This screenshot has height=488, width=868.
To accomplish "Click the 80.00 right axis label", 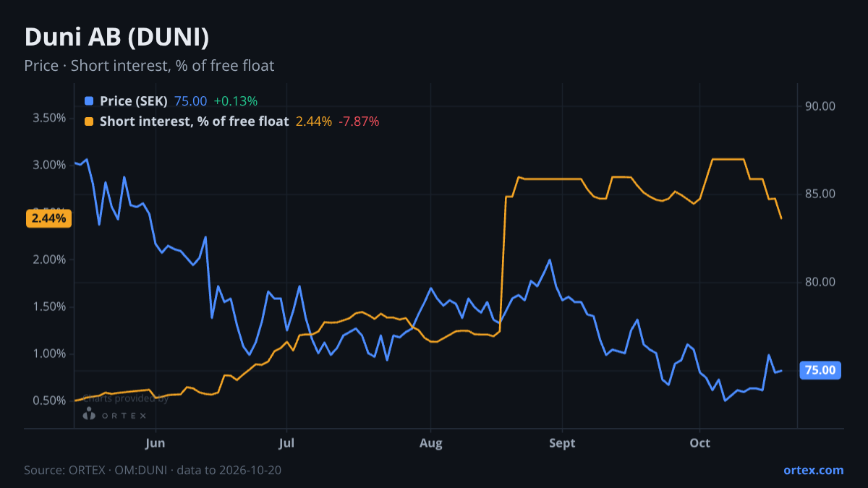I will (x=820, y=282).
